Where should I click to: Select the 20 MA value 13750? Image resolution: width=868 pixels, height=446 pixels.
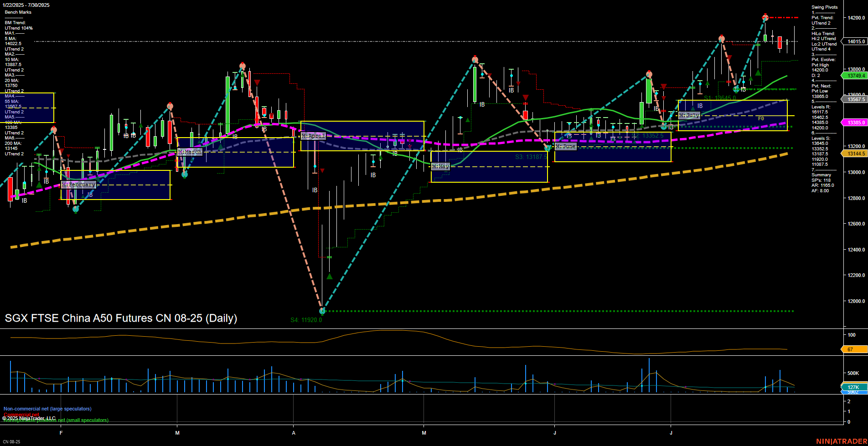(11, 86)
